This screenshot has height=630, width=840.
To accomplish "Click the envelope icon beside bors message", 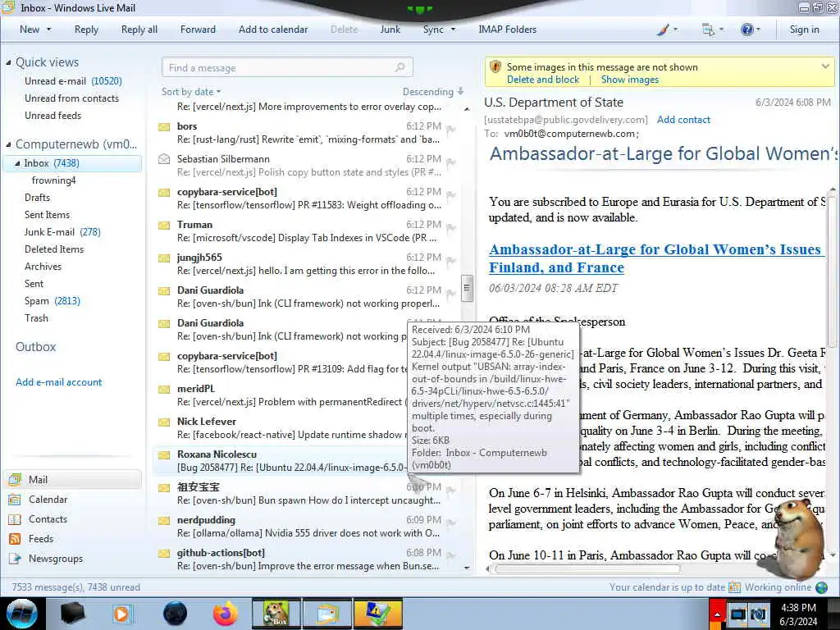I will [164, 127].
